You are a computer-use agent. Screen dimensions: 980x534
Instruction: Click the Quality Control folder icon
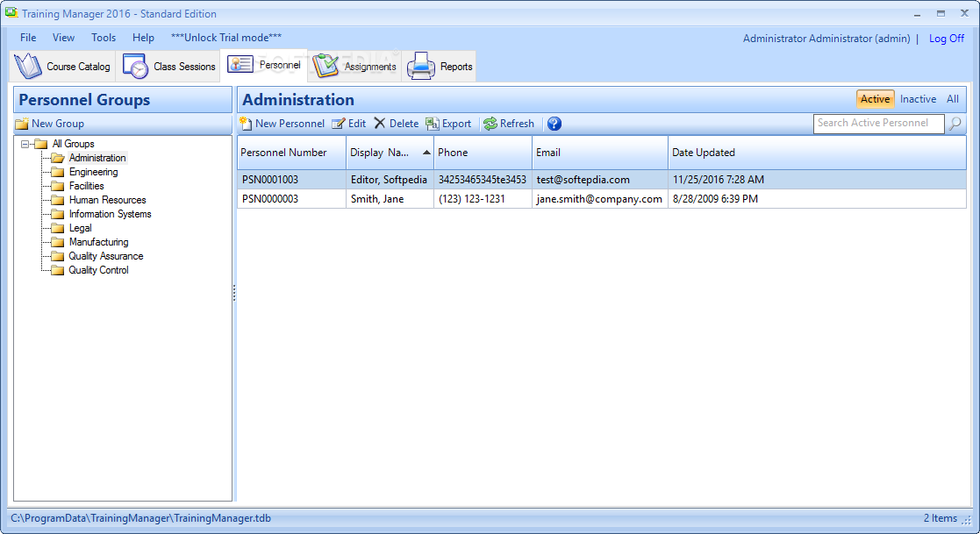click(58, 270)
